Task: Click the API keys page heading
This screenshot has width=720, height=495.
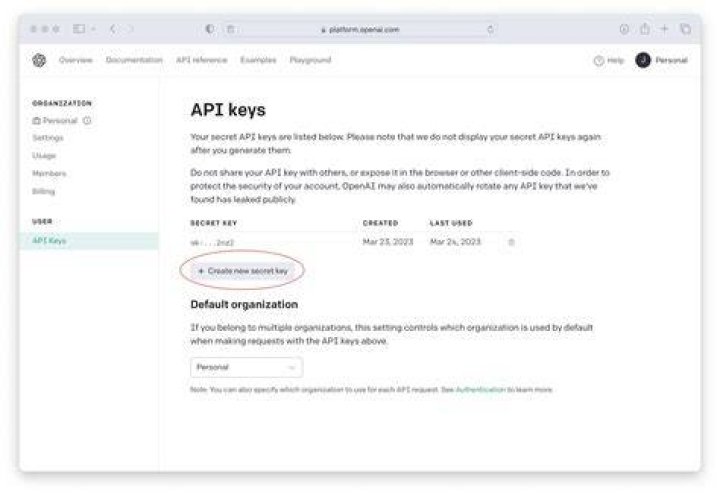Action: click(x=228, y=110)
